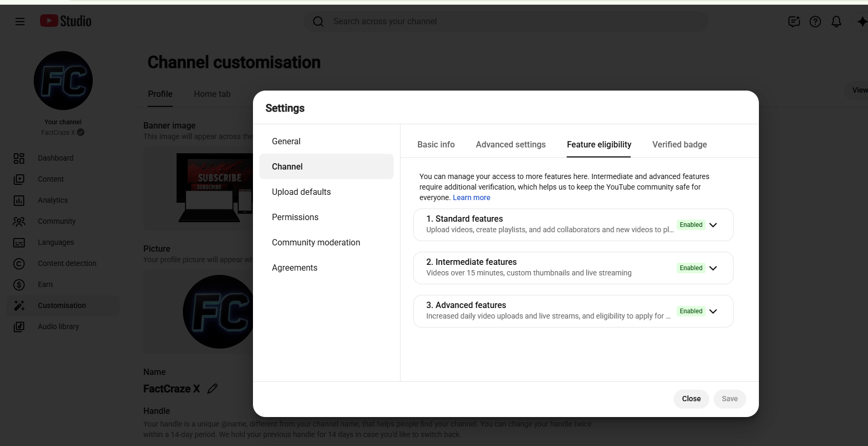The image size is (868, 446).
Task: Open Languages icon in sidebar
Action: (x=19, y=243)
